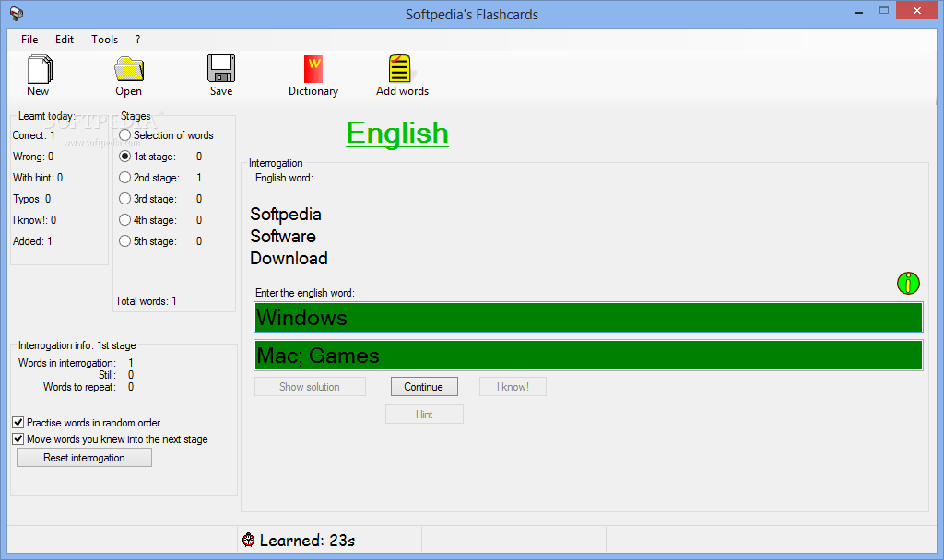Click the word Download in interrogation

(289, 258)
